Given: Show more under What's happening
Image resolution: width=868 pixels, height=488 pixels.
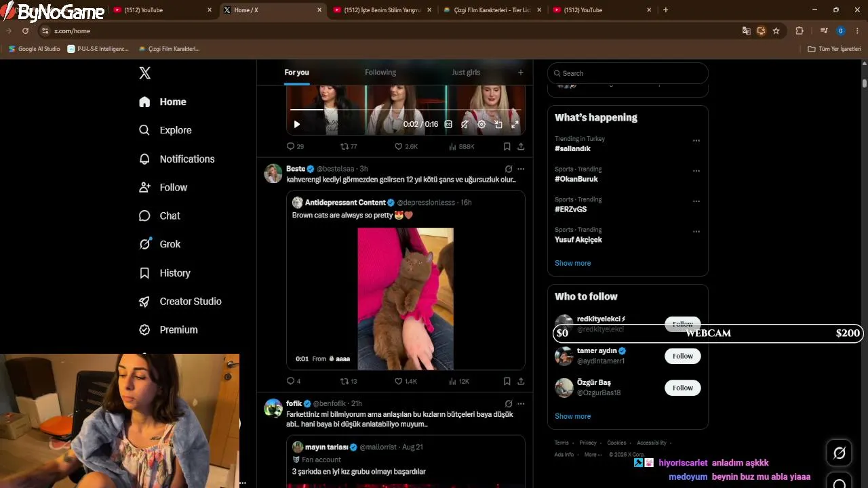Looking at the screenshot, I should (x=572, y=263).
